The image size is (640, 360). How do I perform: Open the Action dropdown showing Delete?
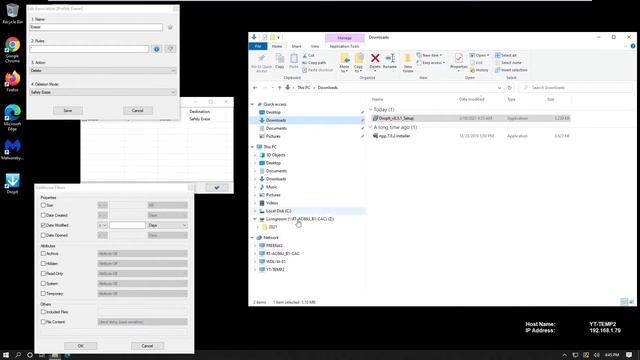102,71
